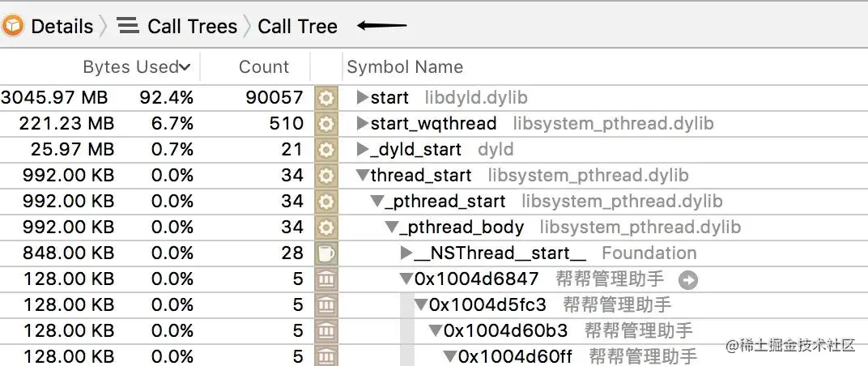Click the dyld library label

click(496, 150)
